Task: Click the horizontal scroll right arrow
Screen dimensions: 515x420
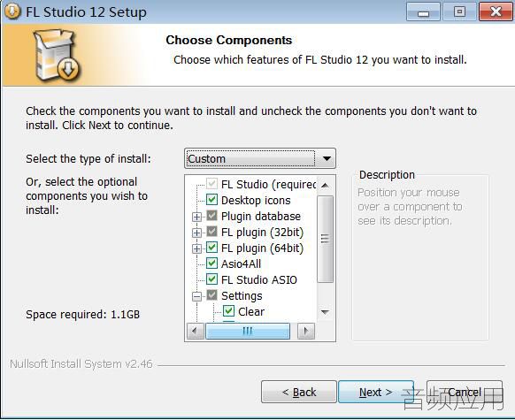Action: [x=306, y=331]
